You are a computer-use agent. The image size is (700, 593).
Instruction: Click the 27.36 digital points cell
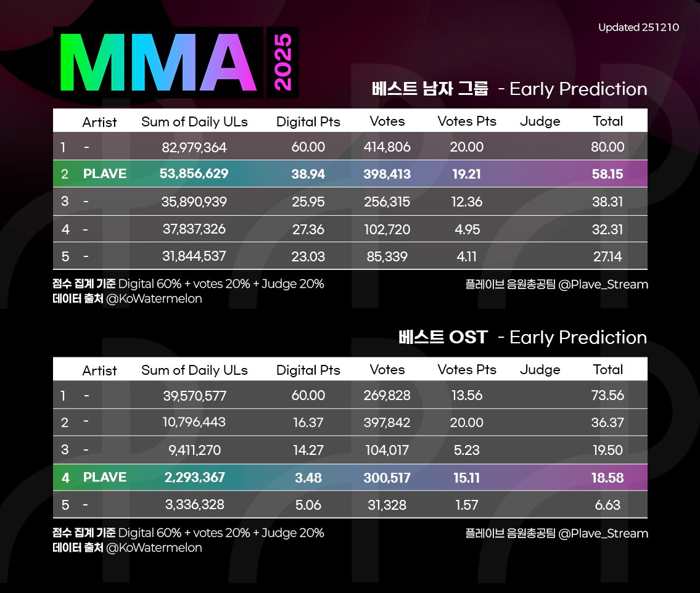point(308,230)
